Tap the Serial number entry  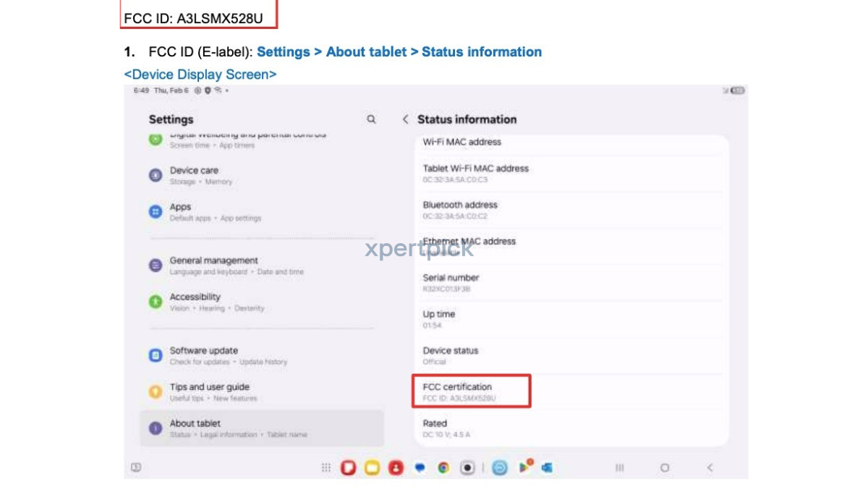451,282
